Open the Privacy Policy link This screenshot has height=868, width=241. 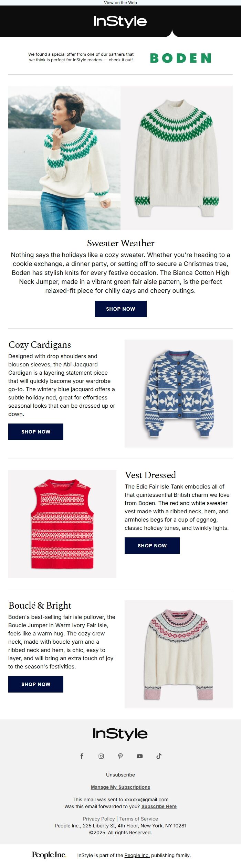coord(99,819)
